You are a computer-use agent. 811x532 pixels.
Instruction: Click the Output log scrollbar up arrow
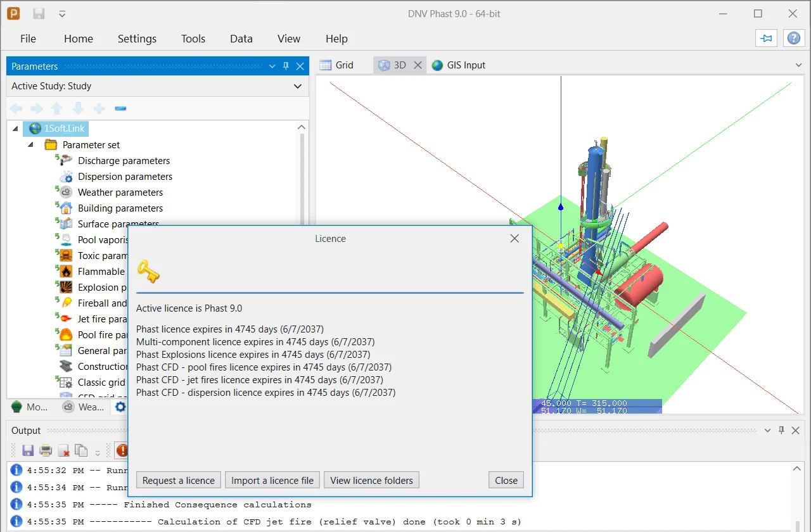coord(797,469)
